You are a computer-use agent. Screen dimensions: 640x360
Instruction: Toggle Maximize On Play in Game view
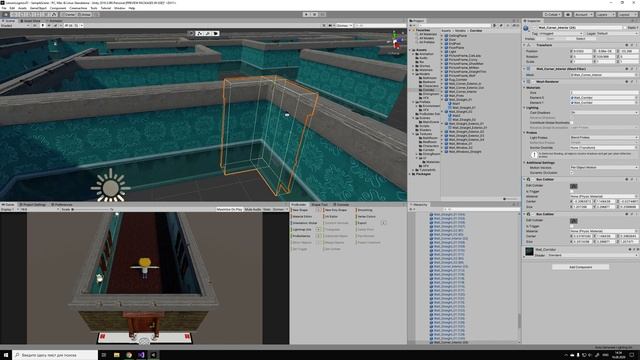coord(229,209)
